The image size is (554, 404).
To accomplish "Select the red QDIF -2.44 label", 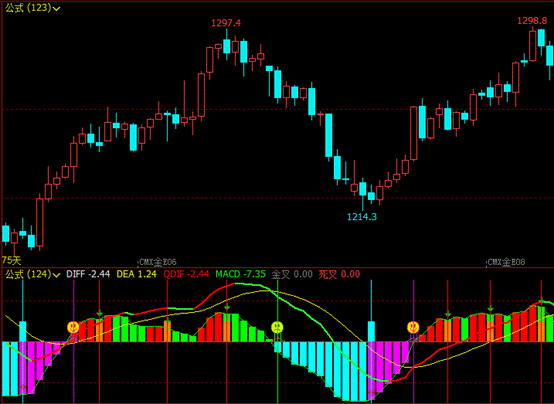I will click(186, 274).
